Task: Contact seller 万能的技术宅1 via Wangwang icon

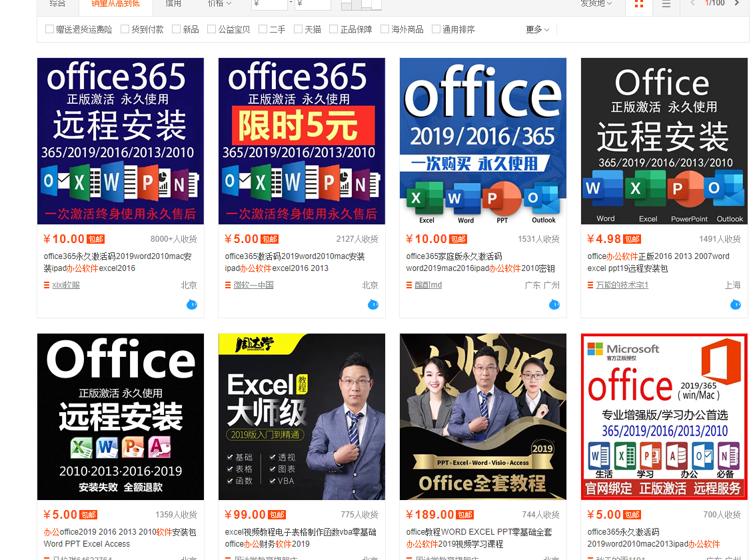Action: point(736,304)
